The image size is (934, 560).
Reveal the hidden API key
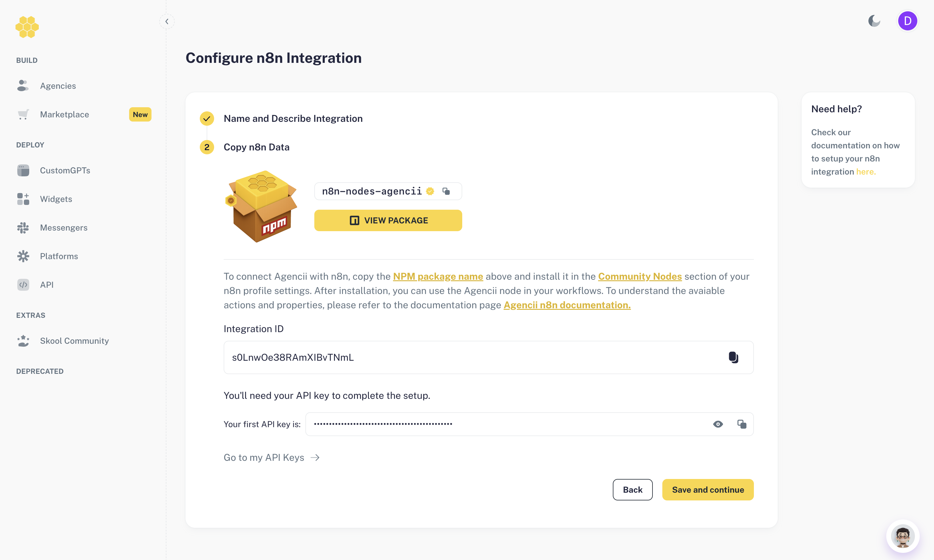coord(718,424)
